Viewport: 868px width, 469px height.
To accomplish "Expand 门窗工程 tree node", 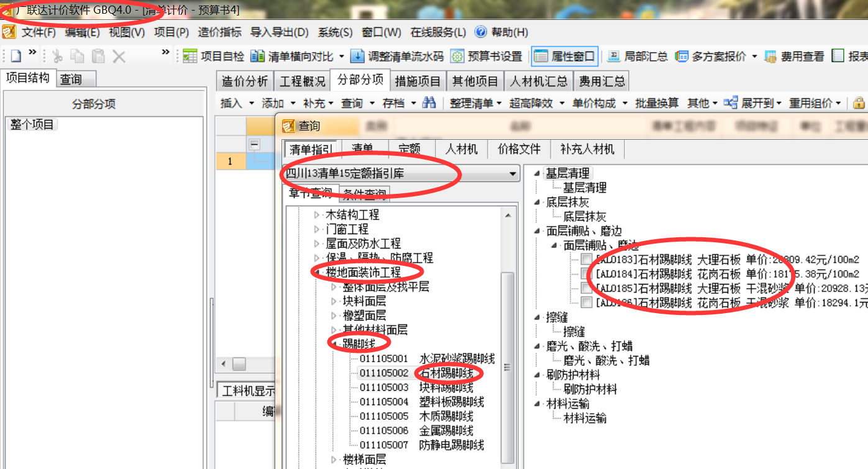I will 318,229.
